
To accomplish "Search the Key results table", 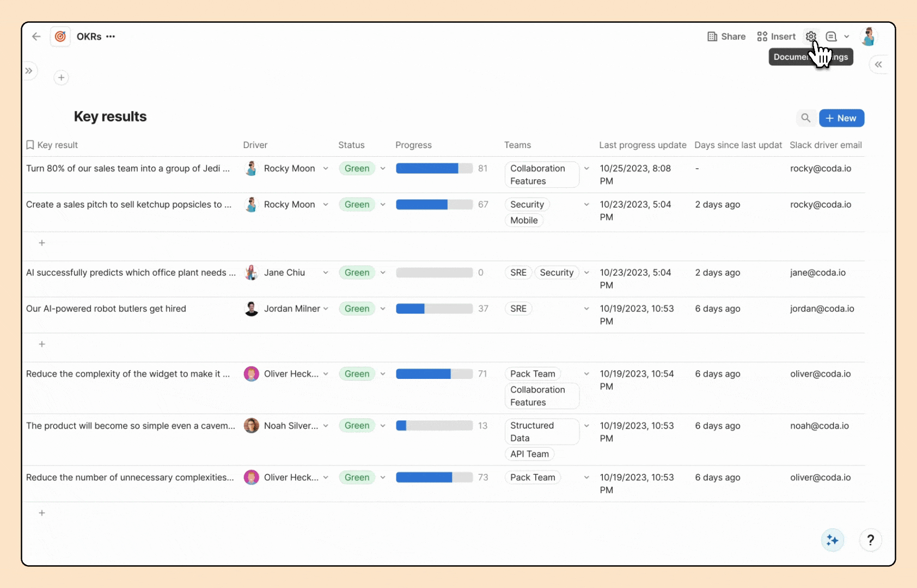I will coord(805,118).
